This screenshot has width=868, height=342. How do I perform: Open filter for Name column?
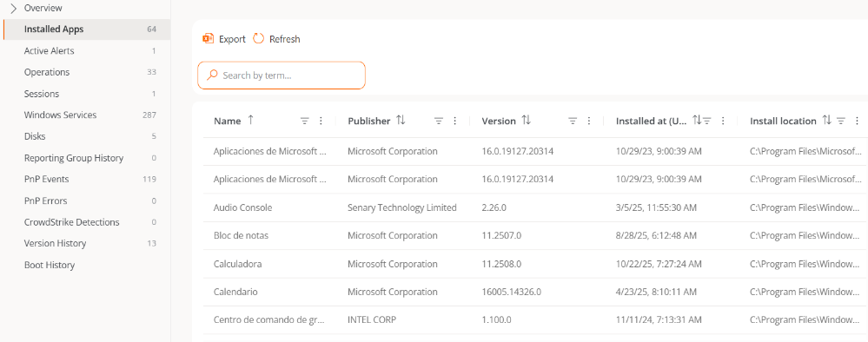pos(304,121)
